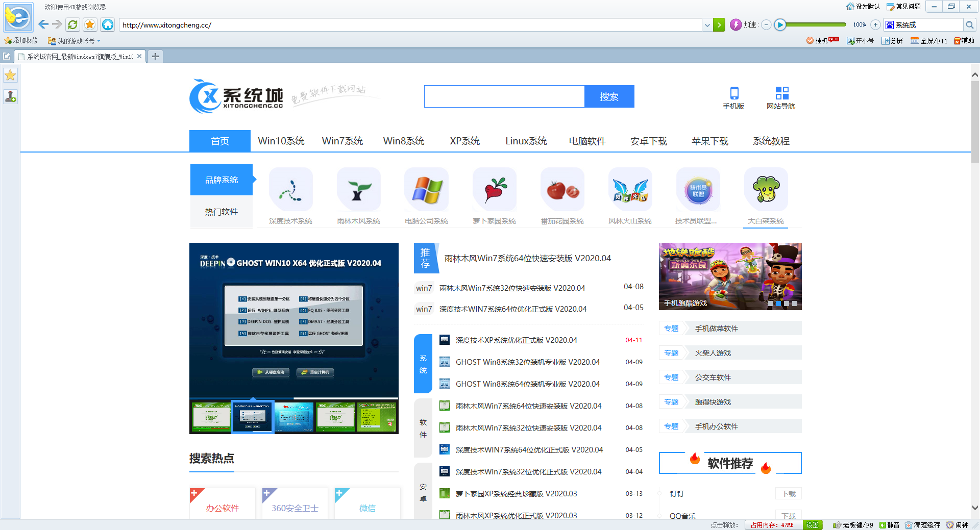Viewport: 980px width, 530px height.
Task: Toggle 静音 mute in the status bar
Action: pos(890,525)
